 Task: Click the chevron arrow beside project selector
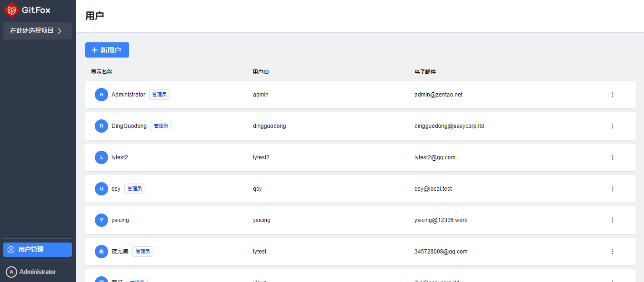[x=60, y=31]
